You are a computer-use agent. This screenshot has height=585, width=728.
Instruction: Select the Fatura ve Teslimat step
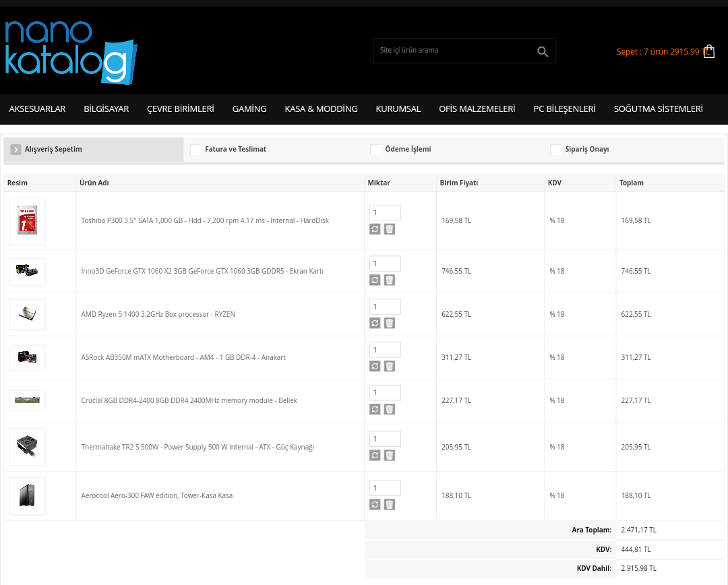pos(274,149)
